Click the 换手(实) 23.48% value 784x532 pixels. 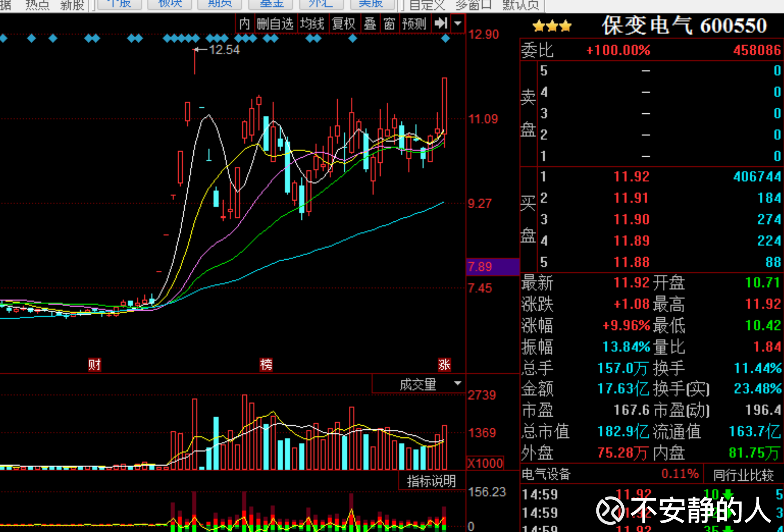pyautogui.click(x=758, y=389)
